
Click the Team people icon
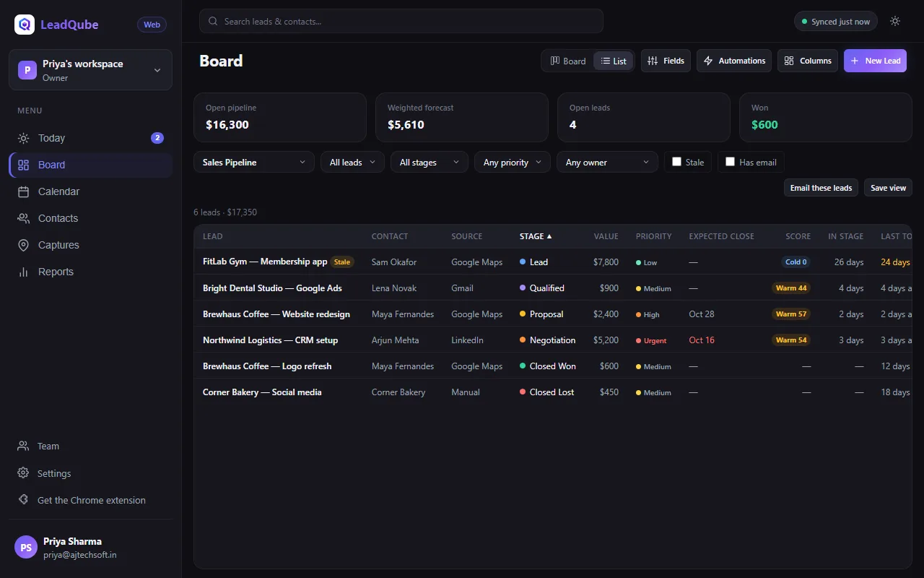coord(23,446)
